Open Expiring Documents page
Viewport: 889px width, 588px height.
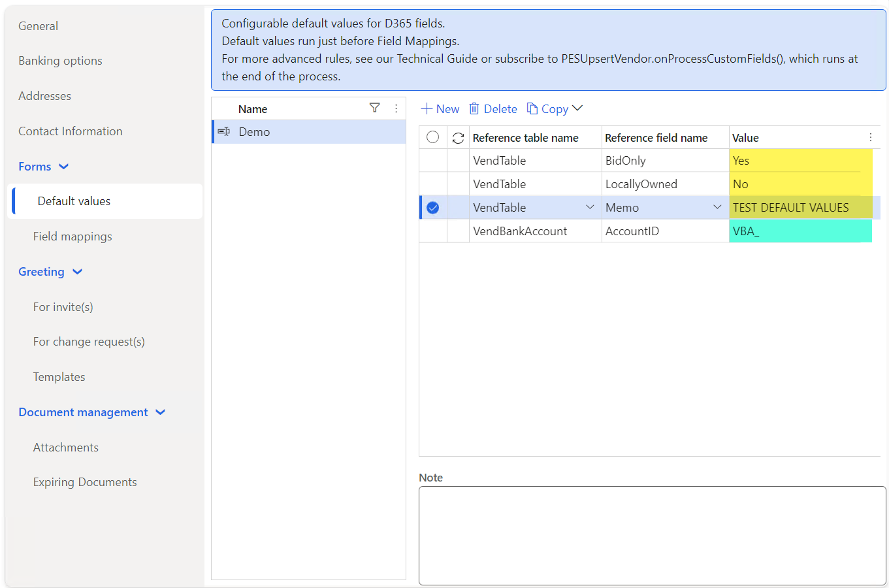85,482
